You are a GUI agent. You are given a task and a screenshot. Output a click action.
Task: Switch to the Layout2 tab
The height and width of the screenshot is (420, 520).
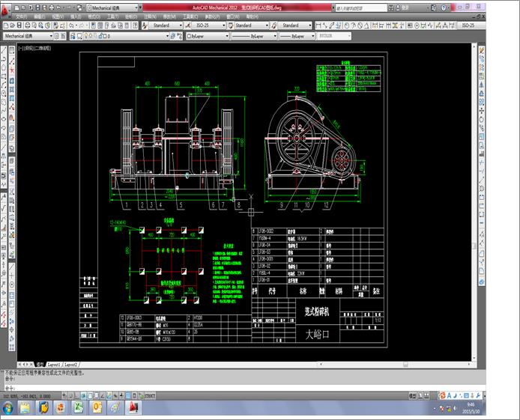pos(70,365)
